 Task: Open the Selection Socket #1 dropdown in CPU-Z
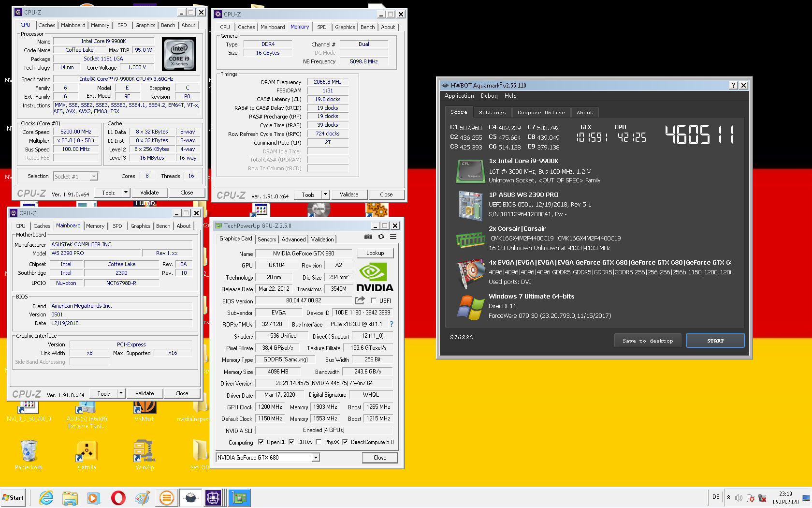point(76,177)
